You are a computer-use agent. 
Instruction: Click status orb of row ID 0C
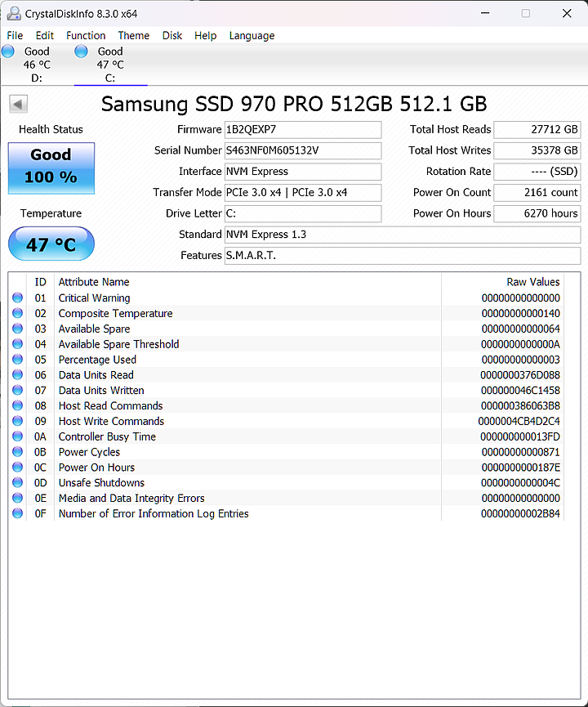click(18, 467)
